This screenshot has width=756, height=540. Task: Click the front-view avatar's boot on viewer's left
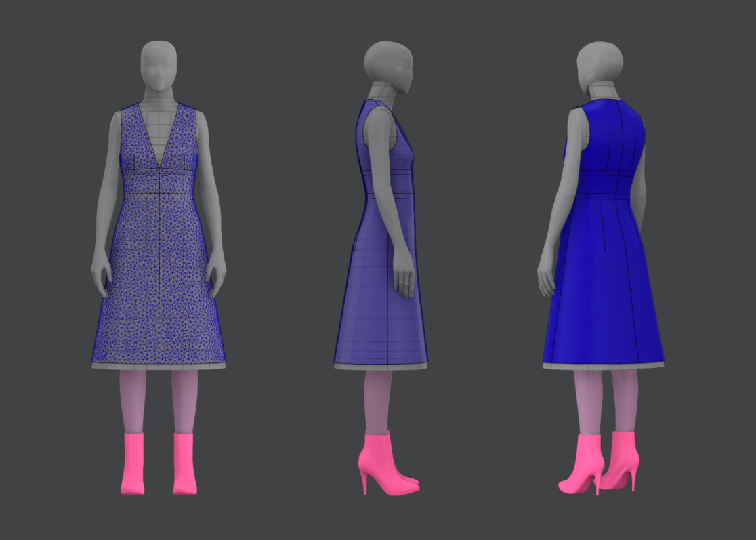coord(133,463)
